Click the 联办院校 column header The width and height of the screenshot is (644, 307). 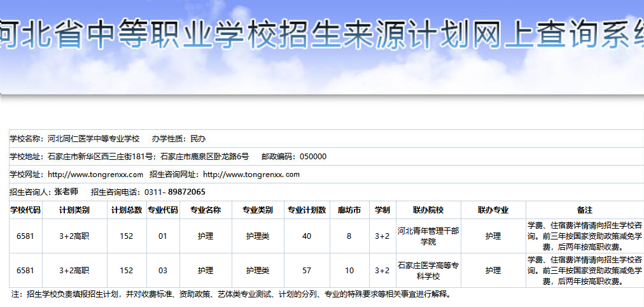click(428, 210)
